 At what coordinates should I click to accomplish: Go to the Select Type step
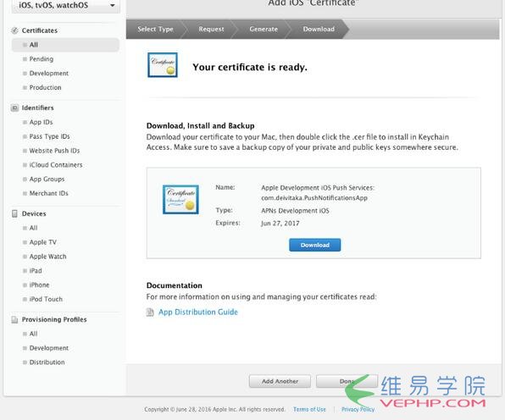[x=155, y=29]
